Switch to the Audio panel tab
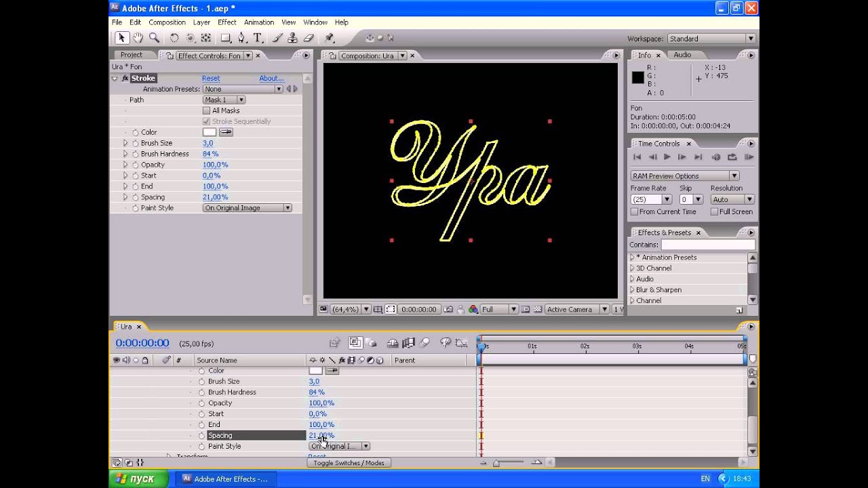 pos(682,55)
